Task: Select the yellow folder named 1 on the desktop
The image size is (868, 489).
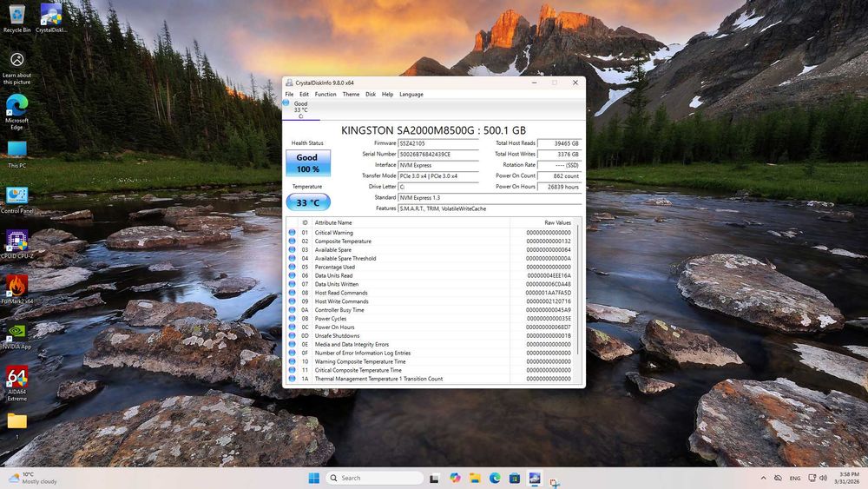Action: (16, 426)
